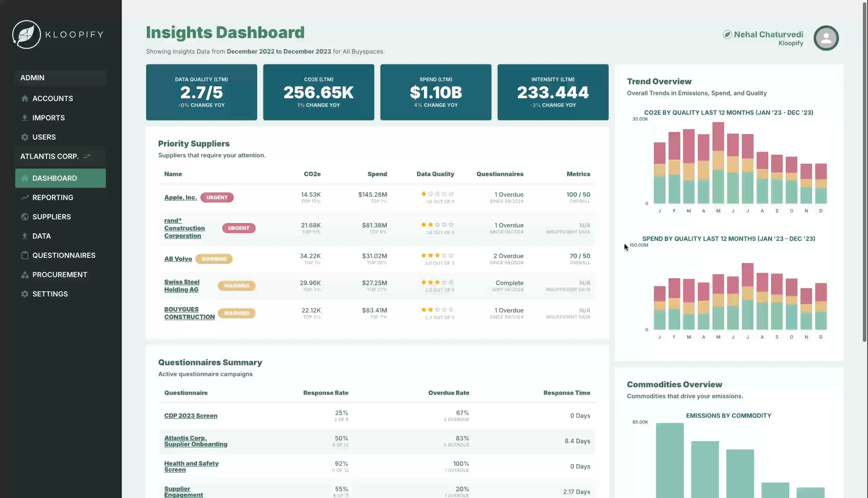Image resolution: width=868 pixels, height=498 pixels.
Task: Click the Nehal Chaturvedi user name
Action: click(x=768, y=34)
